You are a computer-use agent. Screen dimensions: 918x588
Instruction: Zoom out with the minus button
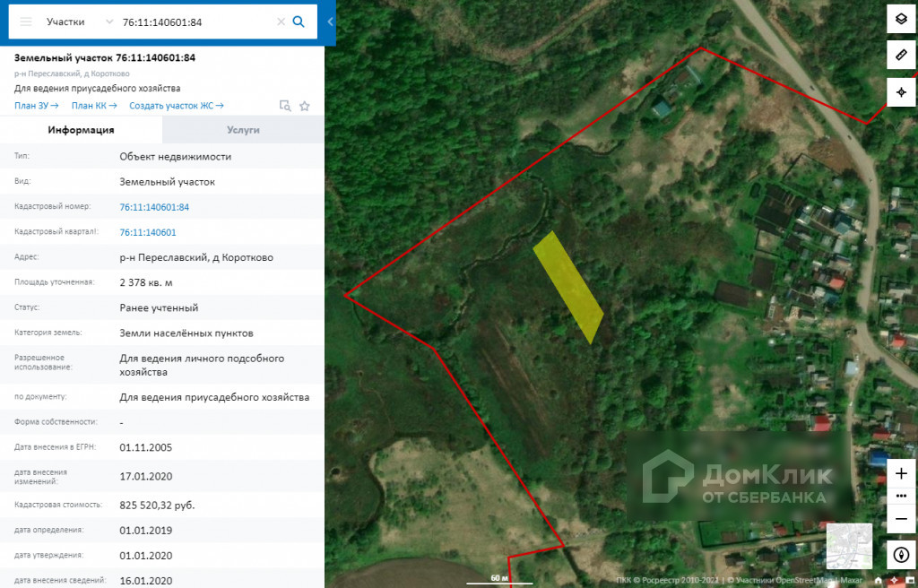[x=901, y=518]
